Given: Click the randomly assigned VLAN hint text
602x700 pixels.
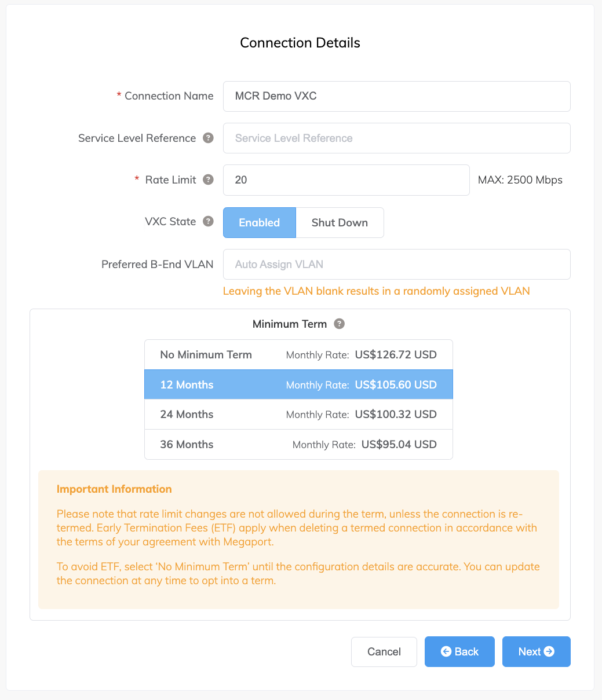Looking at the screenshot, I should (x=376, y=291).
